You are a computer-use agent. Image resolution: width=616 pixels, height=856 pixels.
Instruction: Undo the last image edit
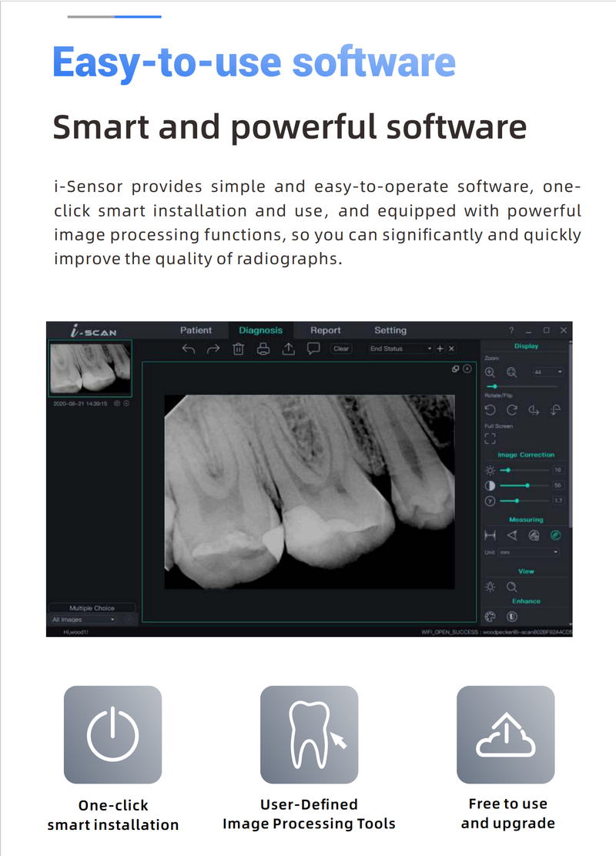click(189, 348)
